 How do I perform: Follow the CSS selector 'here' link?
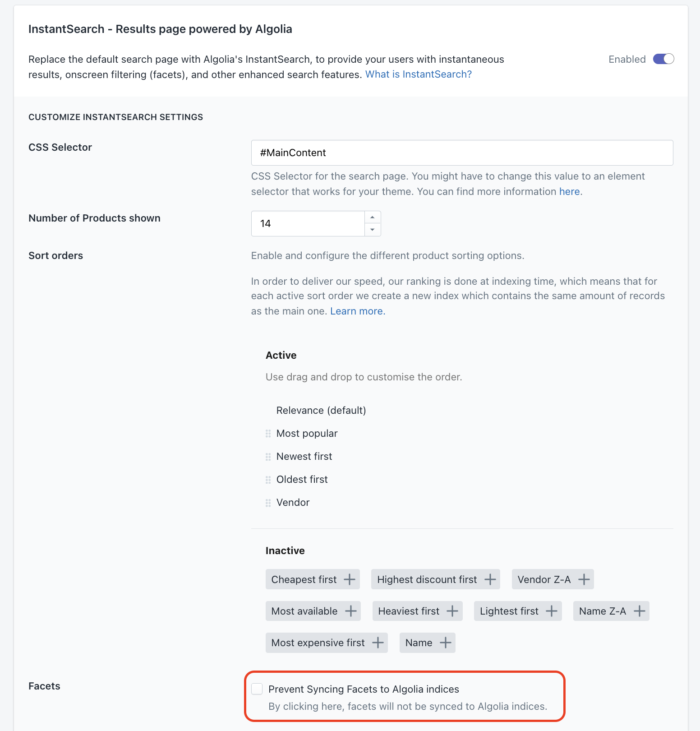click(x=569, y=192)
